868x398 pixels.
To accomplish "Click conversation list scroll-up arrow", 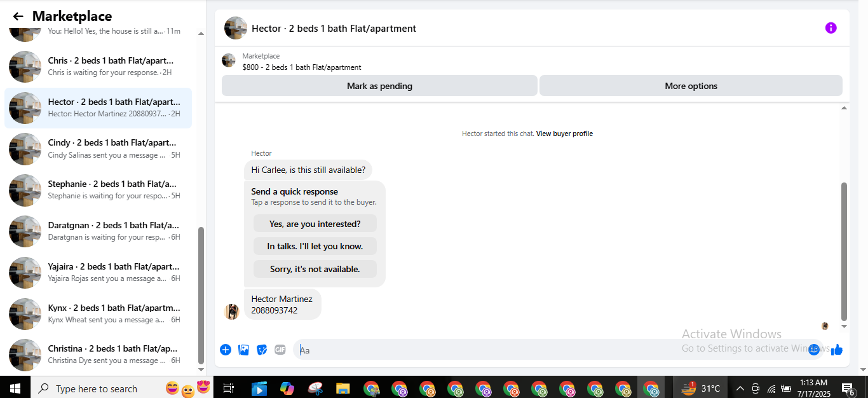I will coord(201,33).
